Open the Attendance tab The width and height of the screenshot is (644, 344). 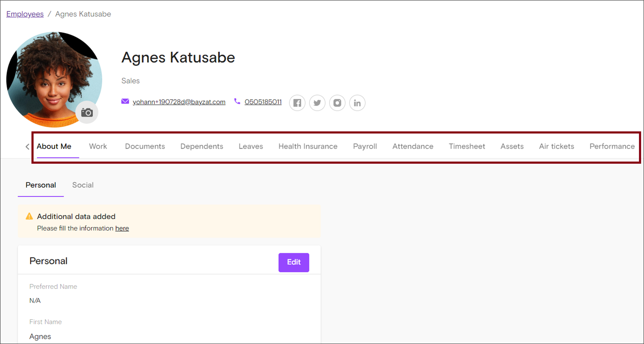(413, 146)
